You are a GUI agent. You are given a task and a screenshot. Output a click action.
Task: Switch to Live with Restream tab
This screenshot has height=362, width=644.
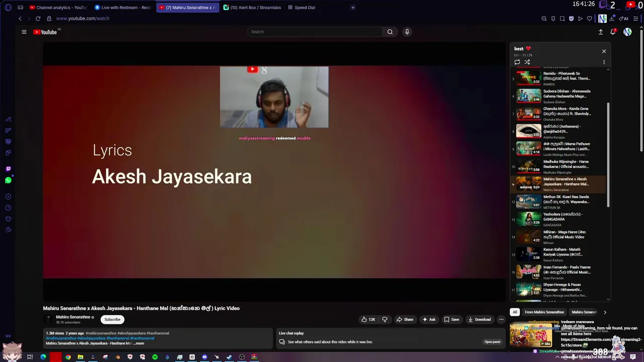click(x=123, y=8)
